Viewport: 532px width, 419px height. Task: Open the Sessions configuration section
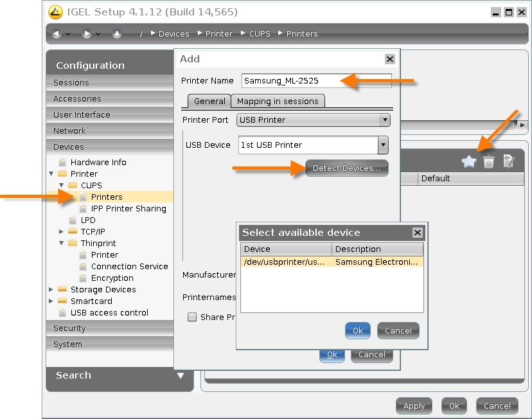(x=110, y=82)
